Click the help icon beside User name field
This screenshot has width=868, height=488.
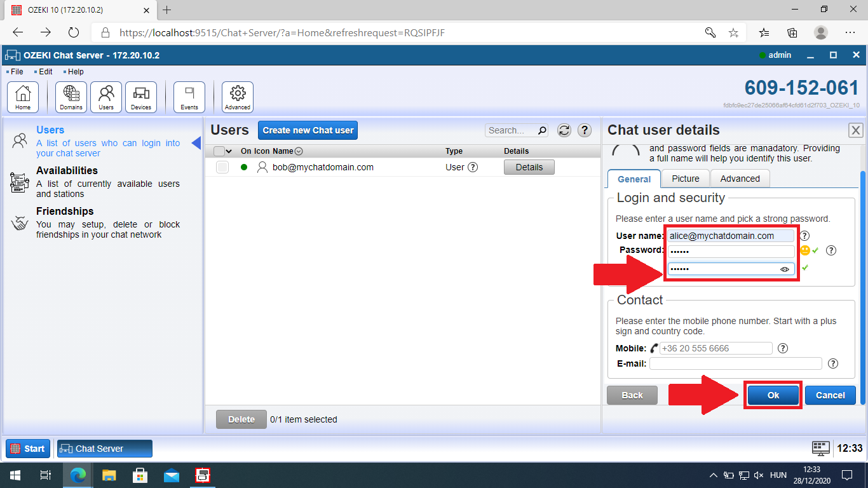click(x=804, y=236)
